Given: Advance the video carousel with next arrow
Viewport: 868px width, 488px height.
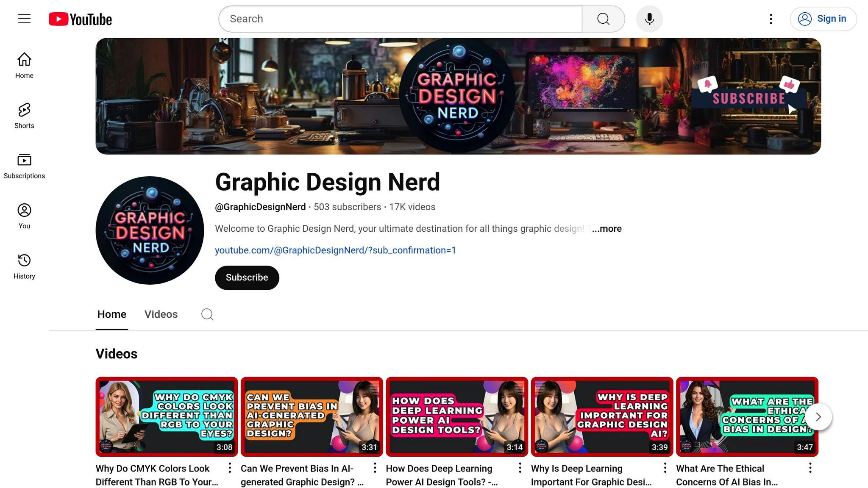Looking at the screenshot, I should [818, 417].
